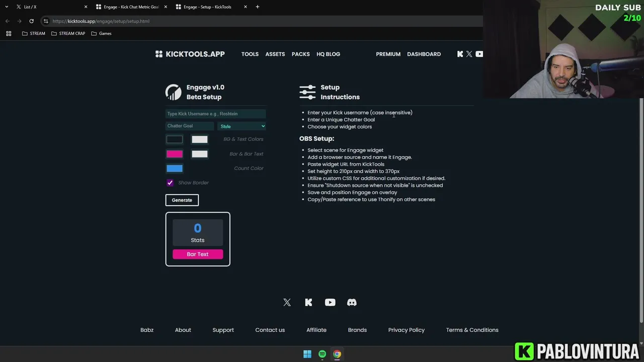Go to the PREMIUM page
The width and height of the screenshot is (644, 362).
pyautogui.click(x=388, y=54)
